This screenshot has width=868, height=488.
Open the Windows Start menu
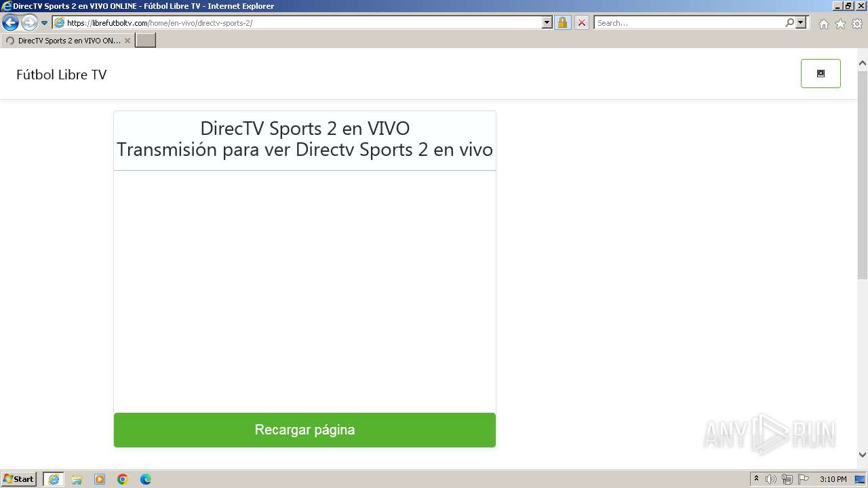(x=19, y=479)
